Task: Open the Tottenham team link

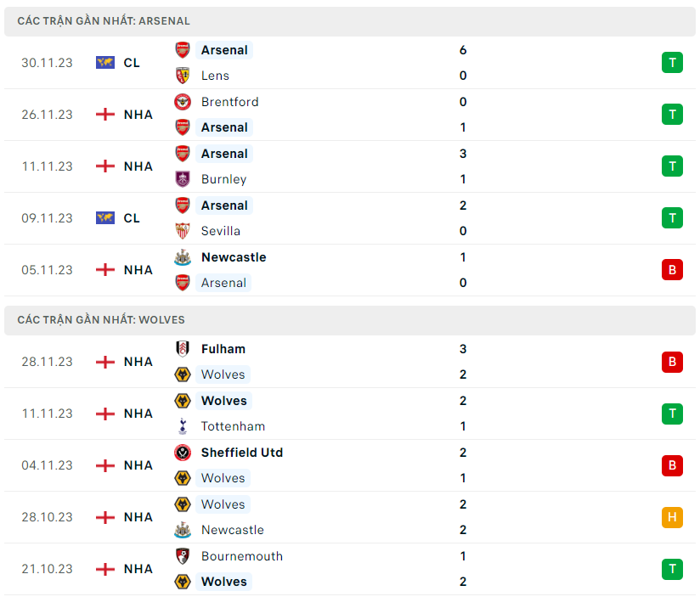Action: [x=233, y=426]
